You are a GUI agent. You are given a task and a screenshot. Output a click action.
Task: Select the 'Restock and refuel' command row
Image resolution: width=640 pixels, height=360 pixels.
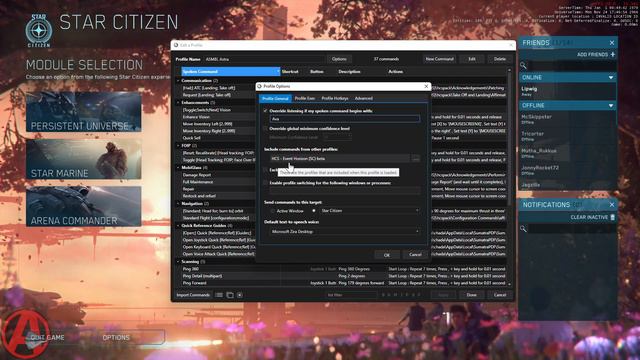point(199,196)
